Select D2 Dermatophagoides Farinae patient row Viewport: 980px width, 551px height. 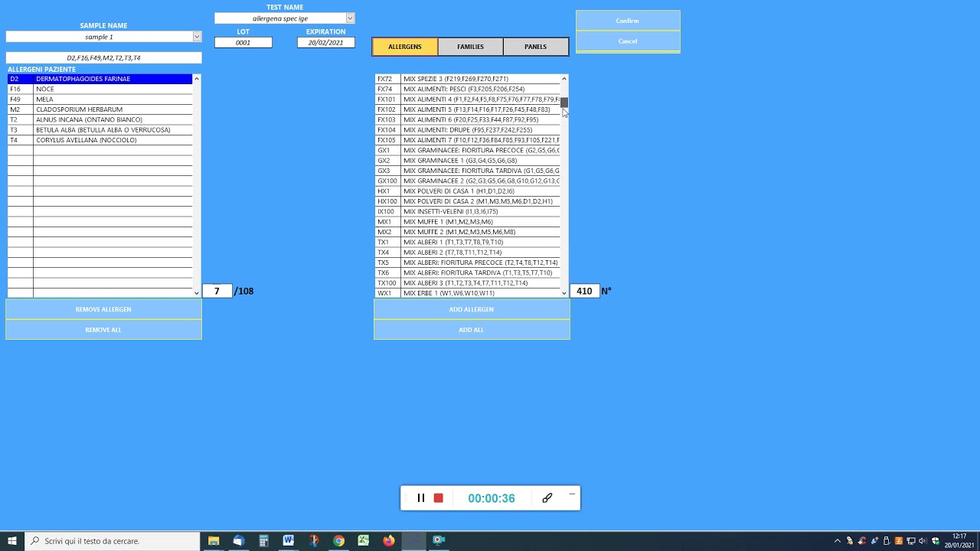[100, 79]
